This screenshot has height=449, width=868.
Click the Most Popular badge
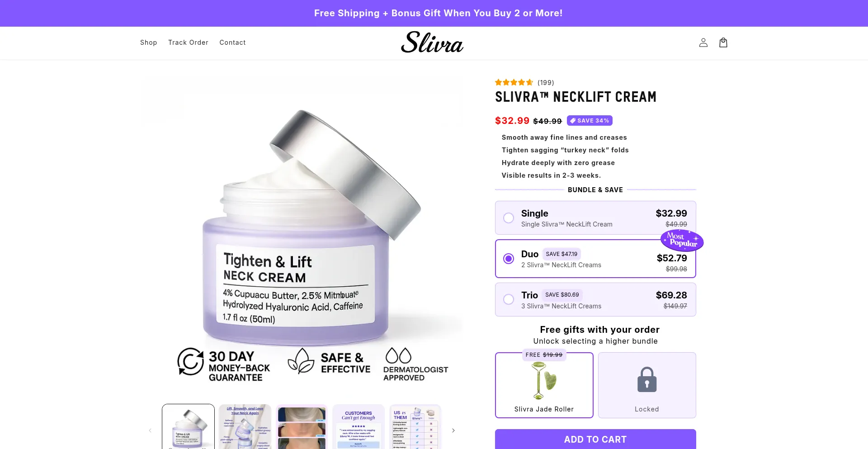[x=682, y=240]
